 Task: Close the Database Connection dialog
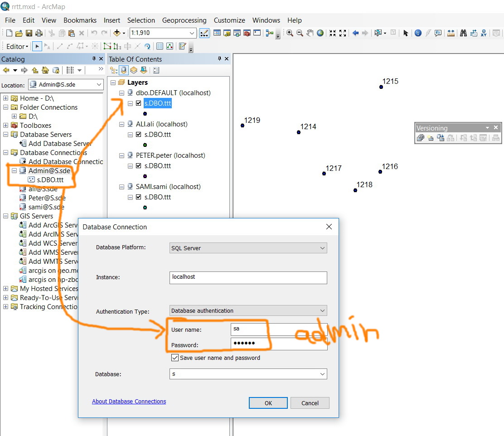329,227
